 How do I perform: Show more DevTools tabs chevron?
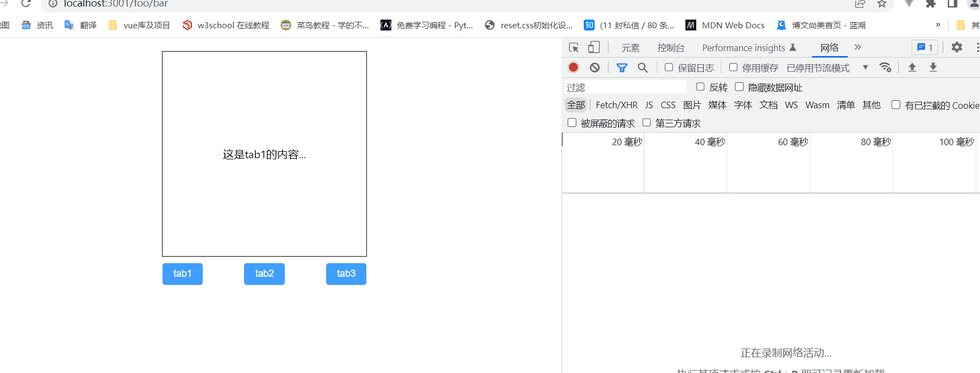[858, 47]
